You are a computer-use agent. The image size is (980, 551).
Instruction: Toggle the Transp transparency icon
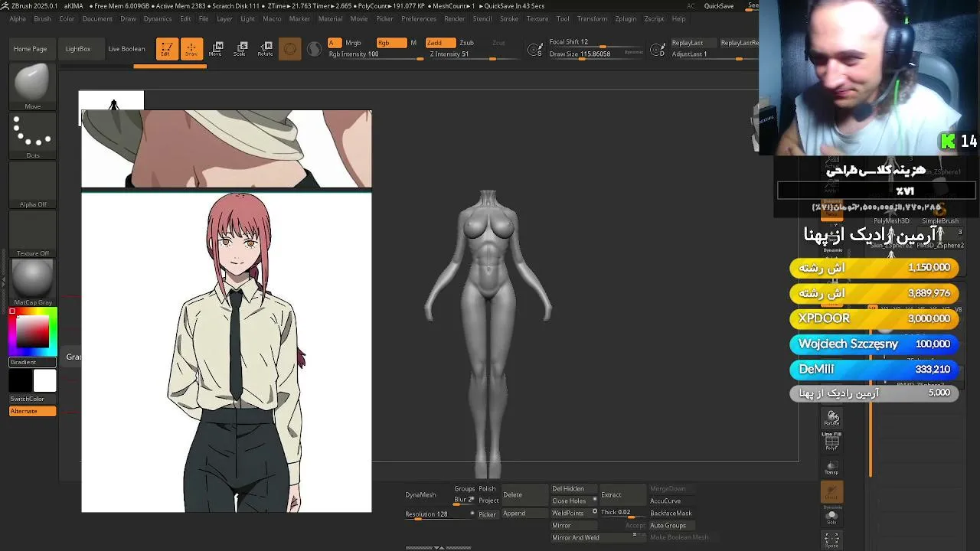pos(832,468)
